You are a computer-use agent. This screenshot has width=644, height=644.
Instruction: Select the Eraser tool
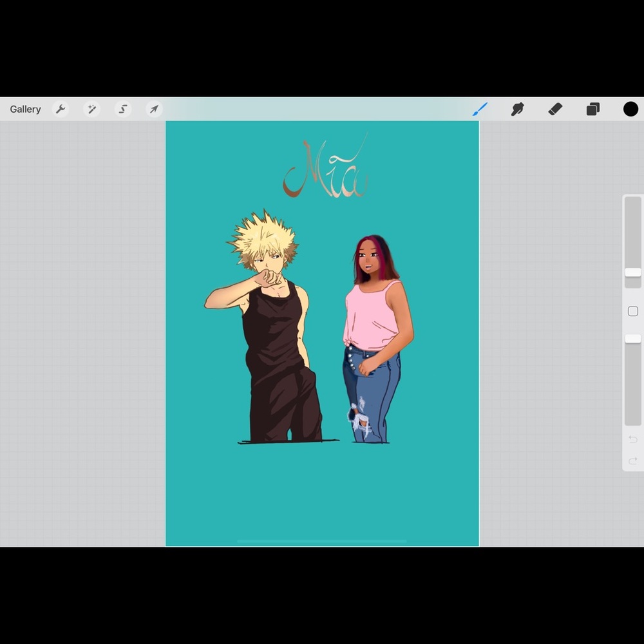point(555,109)
